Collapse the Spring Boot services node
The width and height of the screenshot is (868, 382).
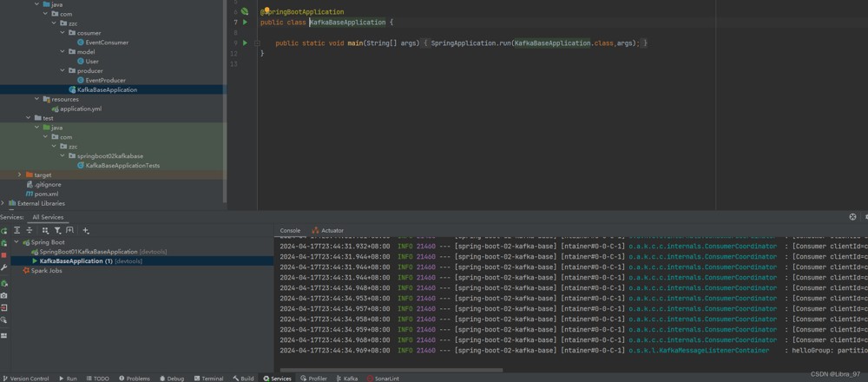16,242
